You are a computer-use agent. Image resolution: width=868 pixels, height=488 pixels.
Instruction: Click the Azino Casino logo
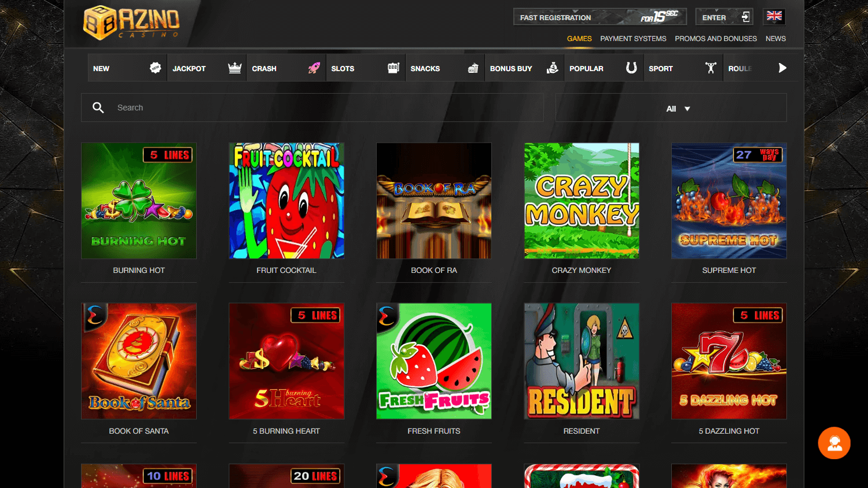131,23
